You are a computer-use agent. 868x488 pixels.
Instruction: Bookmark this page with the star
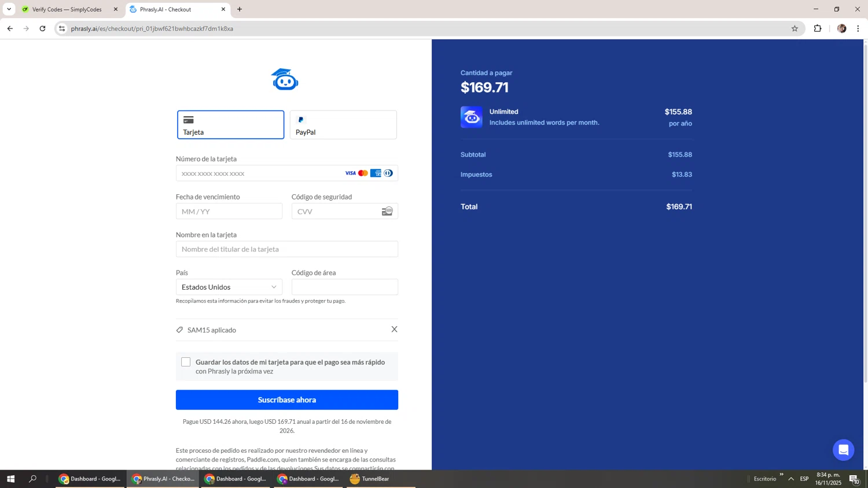[795, 28]
